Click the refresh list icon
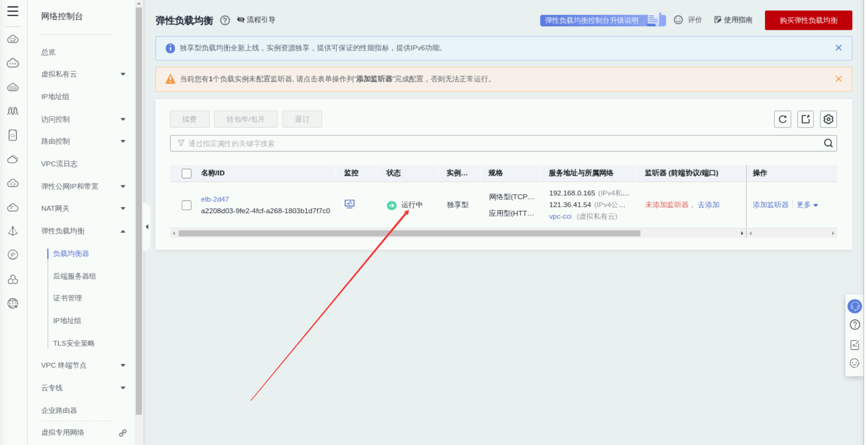The height and width of the screenshot is (445, 868). [783, 119]
